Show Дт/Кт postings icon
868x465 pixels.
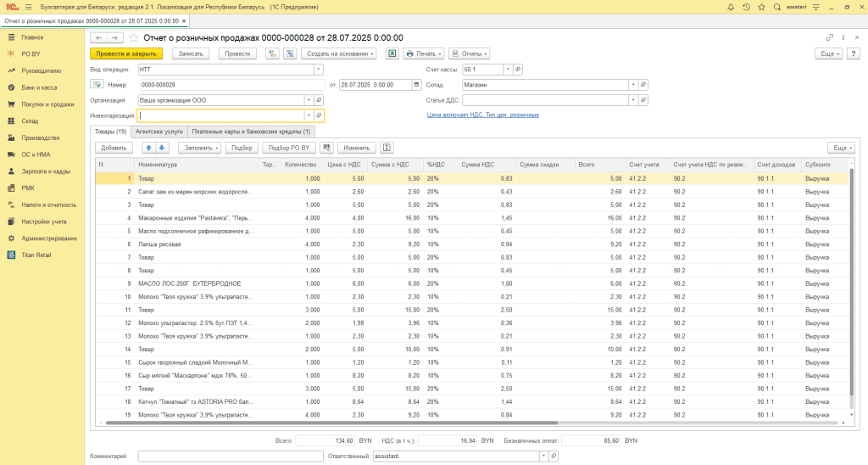click(x=272, y=53)
